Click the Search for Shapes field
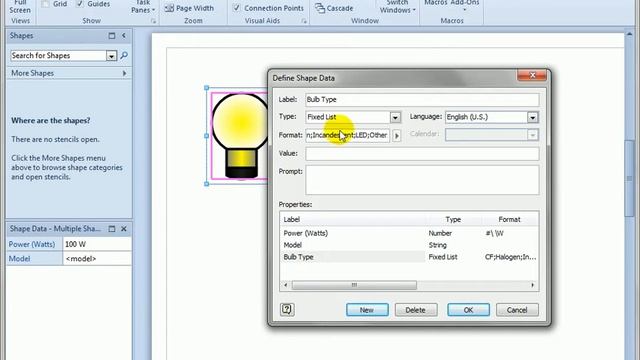 (x=58, y=56)
